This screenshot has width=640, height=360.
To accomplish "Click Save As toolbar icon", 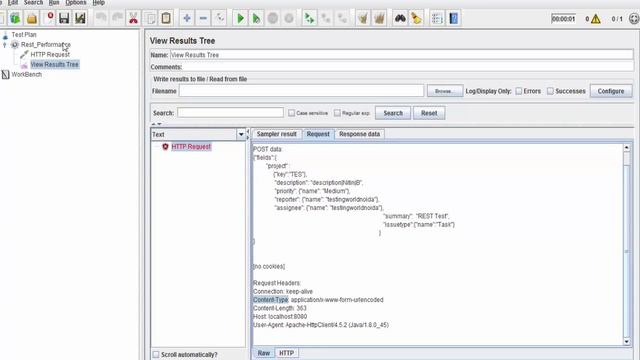I will pyautogui.click(x=80, y=18).
